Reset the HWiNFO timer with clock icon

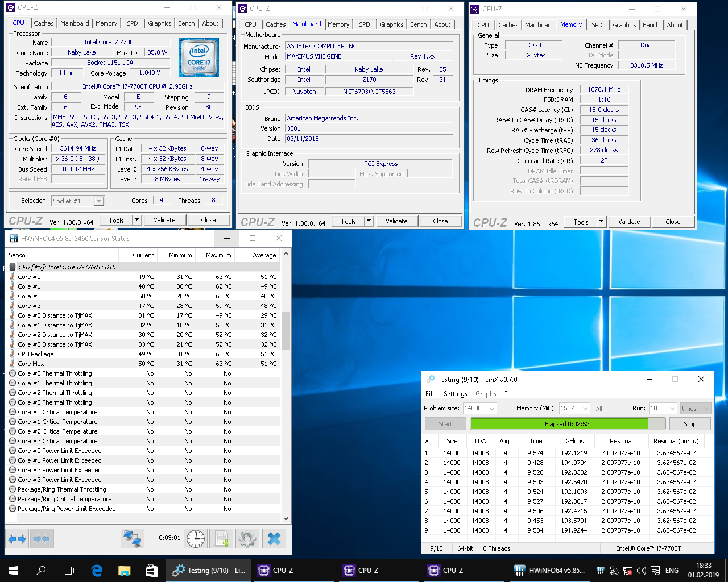tap(196, 538)
